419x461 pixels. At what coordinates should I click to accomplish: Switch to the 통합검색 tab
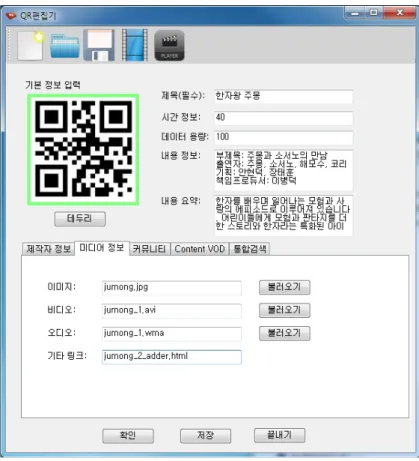[x=250, y=249]
